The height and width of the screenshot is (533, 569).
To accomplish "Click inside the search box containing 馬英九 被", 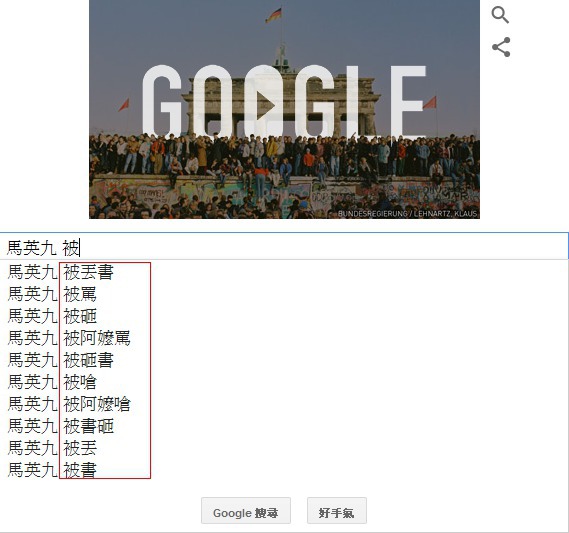I will [x=284, y=248].
